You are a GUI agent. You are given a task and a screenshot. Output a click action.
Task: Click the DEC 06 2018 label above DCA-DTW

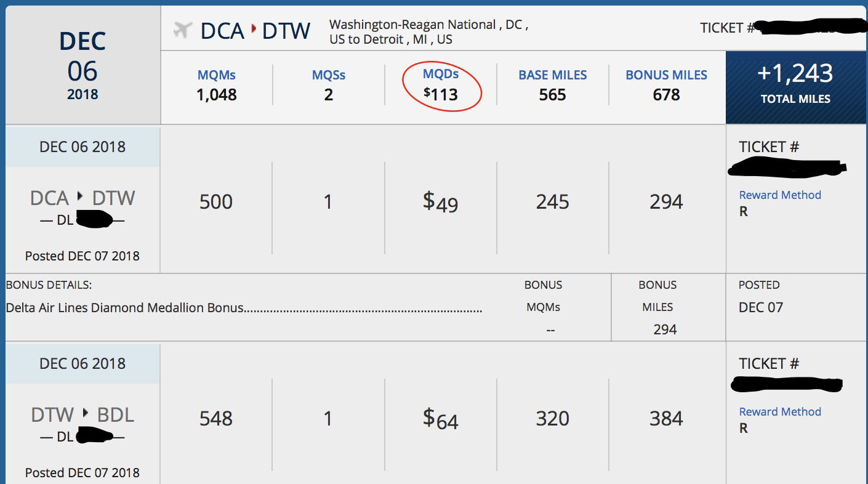coord(82,147)
